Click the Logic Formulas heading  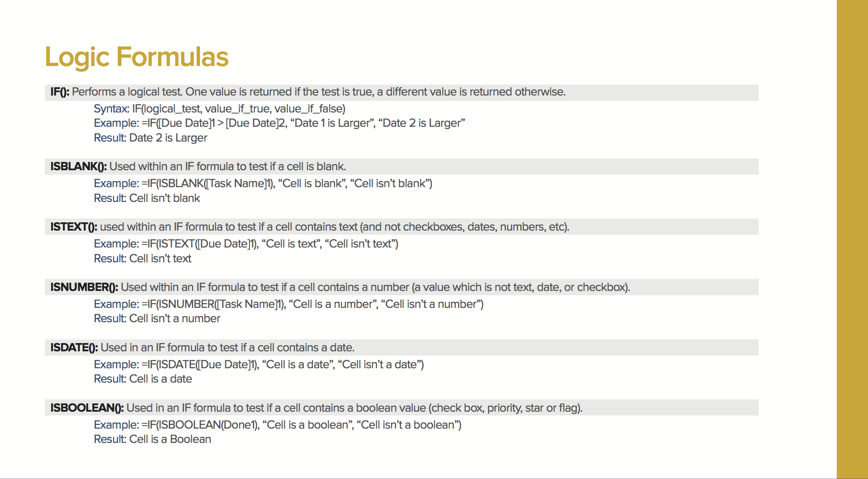(137, 57)
